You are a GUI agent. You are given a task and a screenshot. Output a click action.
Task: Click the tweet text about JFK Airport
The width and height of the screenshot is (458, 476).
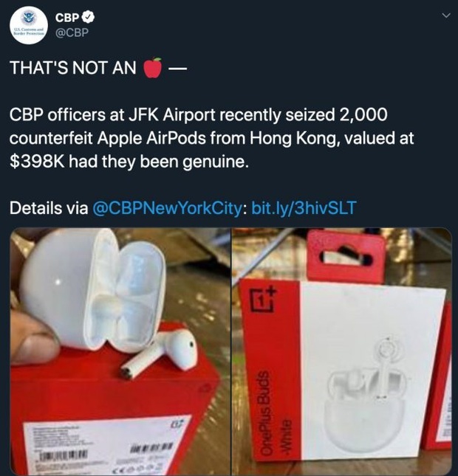pyautogui.click(x=211, y=138)
